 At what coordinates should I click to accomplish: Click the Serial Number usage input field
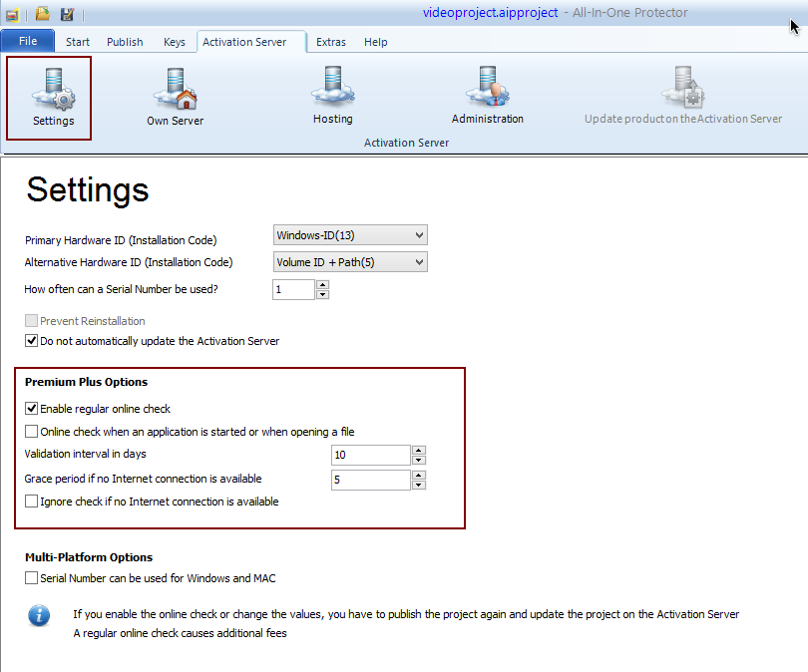coord(293,289)
